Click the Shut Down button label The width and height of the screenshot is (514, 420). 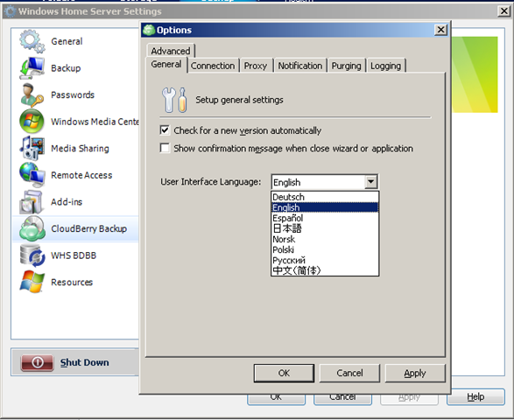pyautogui.click(x=85, y=362)
